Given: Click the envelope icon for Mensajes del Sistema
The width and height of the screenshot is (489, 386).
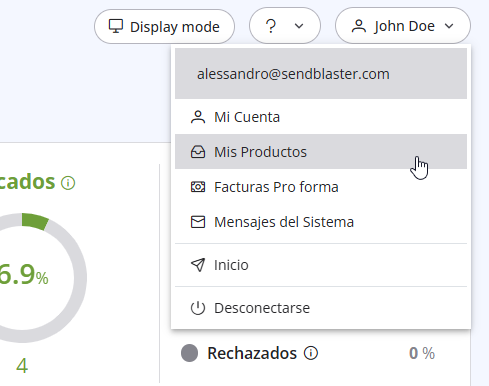Looking at the screenshot, I should click(198, 222).
